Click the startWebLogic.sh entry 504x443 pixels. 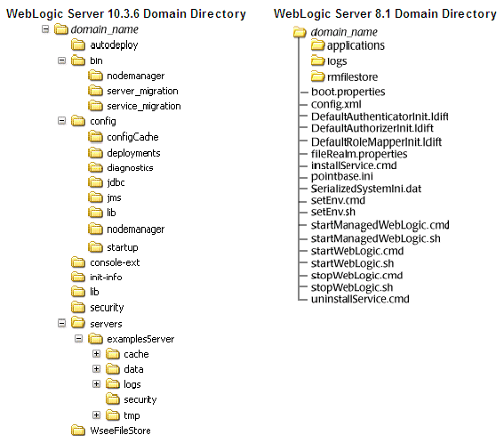pos(353,263)
